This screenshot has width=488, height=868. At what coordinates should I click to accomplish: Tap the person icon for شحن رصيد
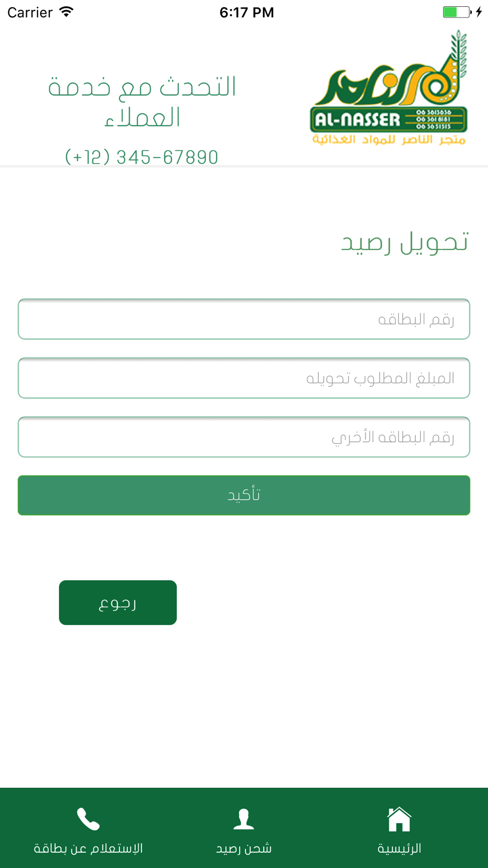click(x=244, y=819)
